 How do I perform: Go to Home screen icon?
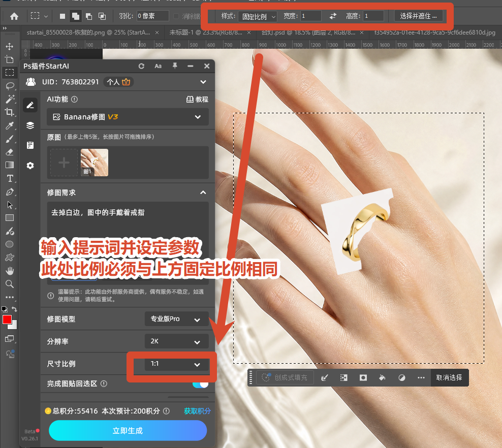tap(14, 16)
